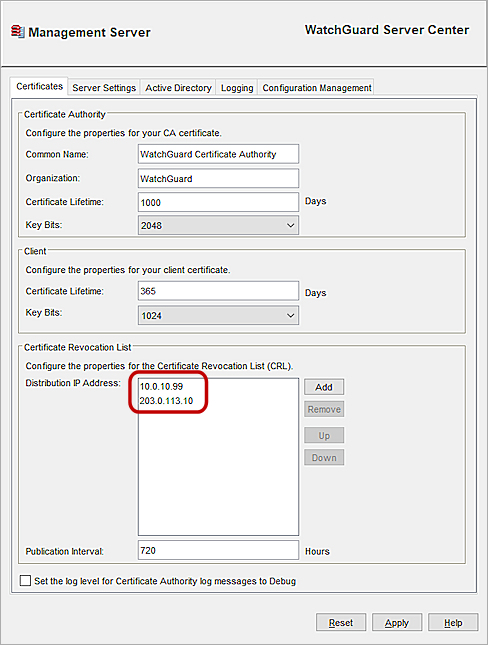This screenshot has height=645, width=488.
Task: Open the Client Key Bits 1024 dropdown
Action: point(218,316)
